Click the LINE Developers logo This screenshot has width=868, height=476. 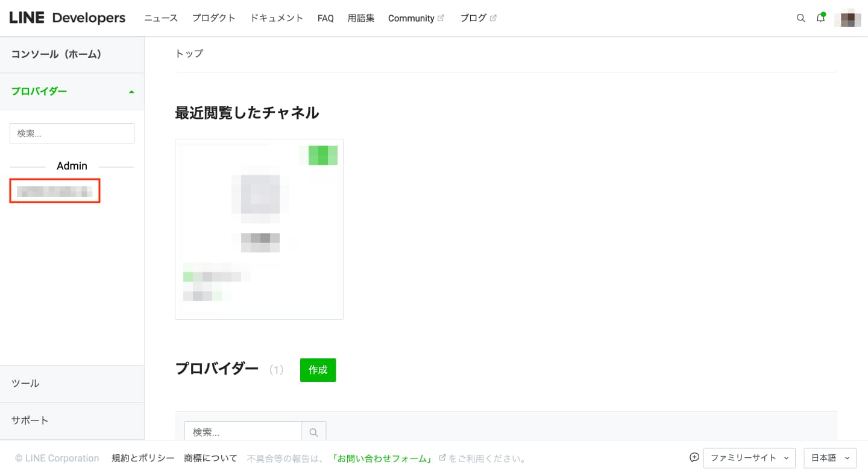(x=68, y=18)
